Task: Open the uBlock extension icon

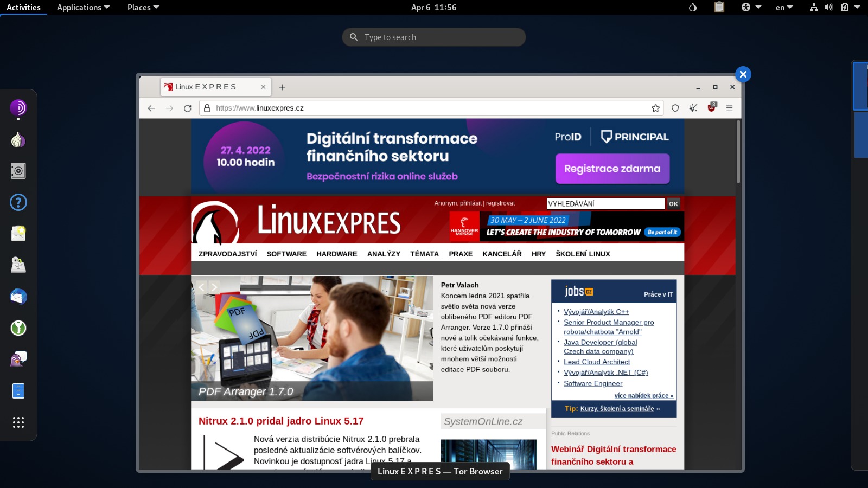Action: 712,107
